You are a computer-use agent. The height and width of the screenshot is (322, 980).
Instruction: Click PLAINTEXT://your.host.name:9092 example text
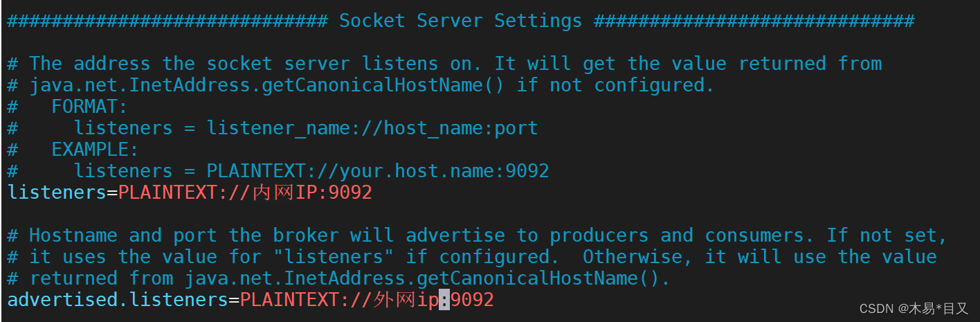tap(378, 171)
